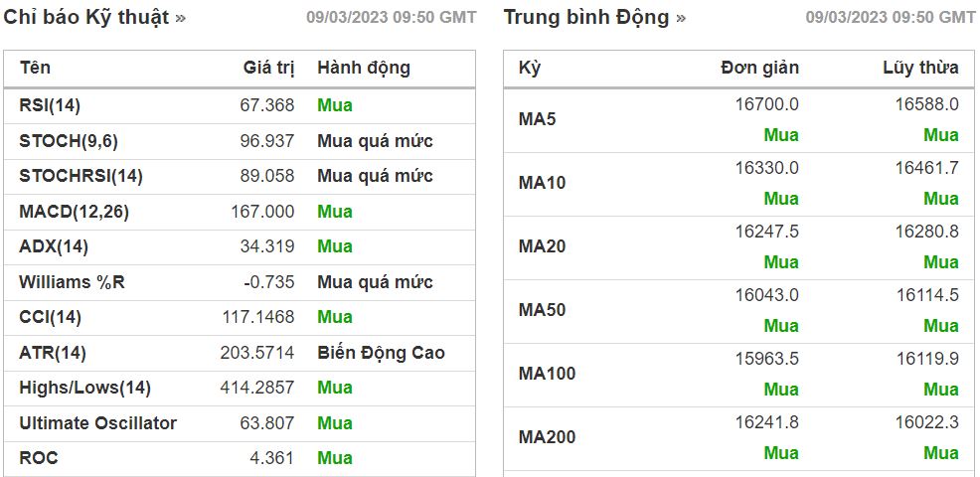This screenshot has height=477, width=980.
Task: Click the Williams %R value -0.735
Action: pos(268,282)
